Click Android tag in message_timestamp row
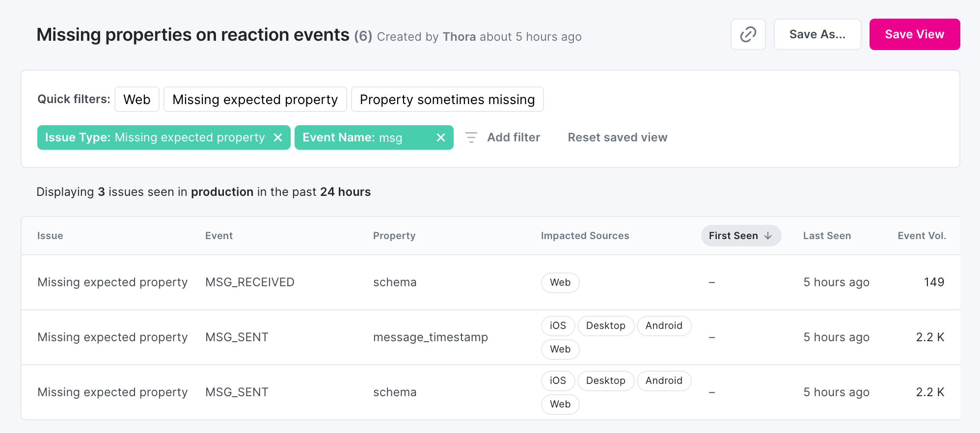 [x=663, y=326]
